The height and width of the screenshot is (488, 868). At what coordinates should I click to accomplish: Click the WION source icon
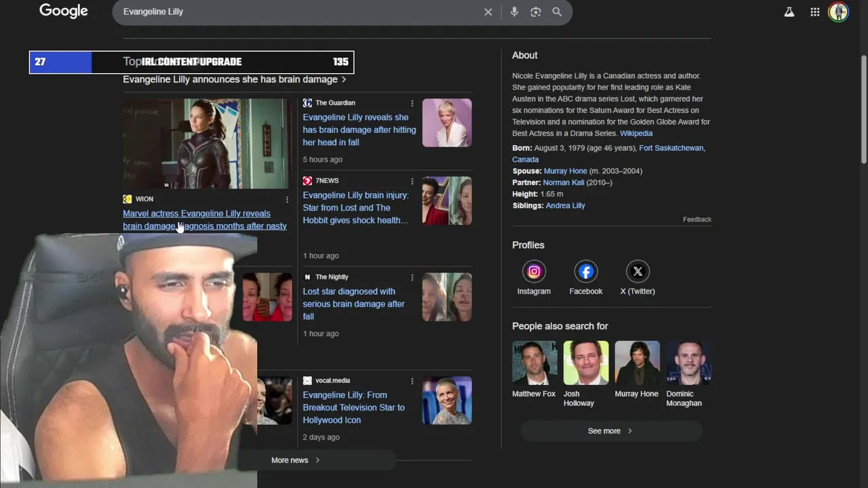[127, 199]
